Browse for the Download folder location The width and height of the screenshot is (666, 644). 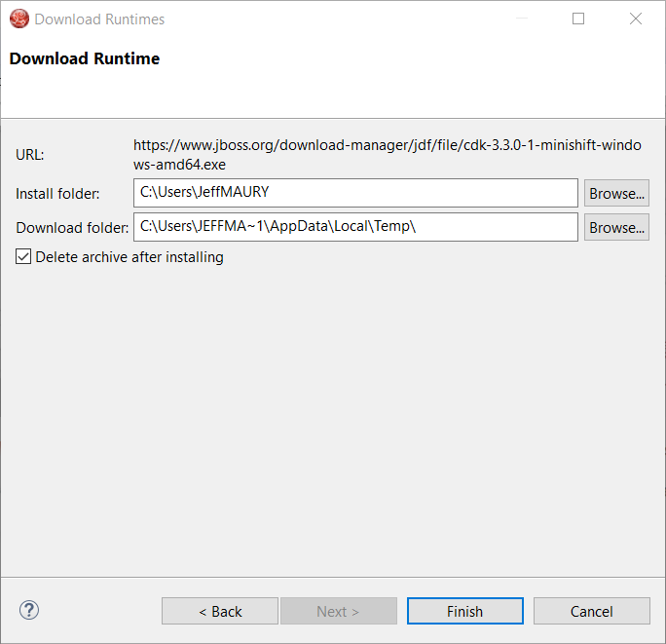pyautogui.click(x=616, y=227)
